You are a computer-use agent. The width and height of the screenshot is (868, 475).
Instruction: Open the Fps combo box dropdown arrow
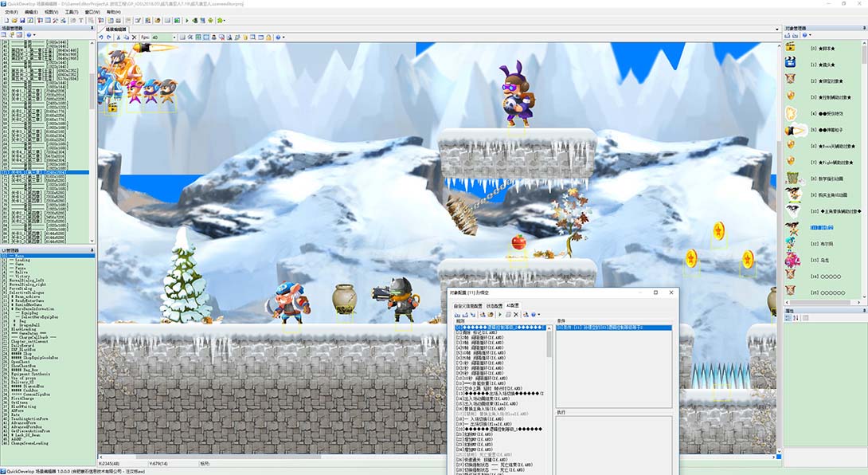[174, 37]
